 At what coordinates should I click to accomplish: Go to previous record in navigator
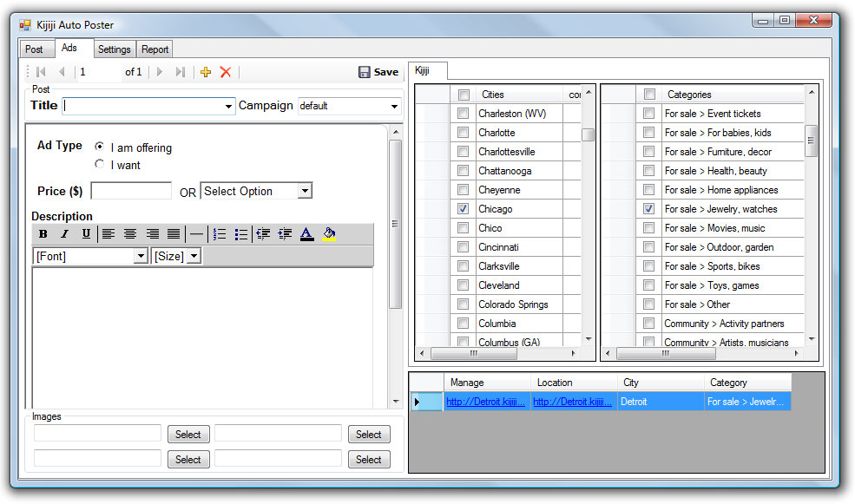point(62,72)
